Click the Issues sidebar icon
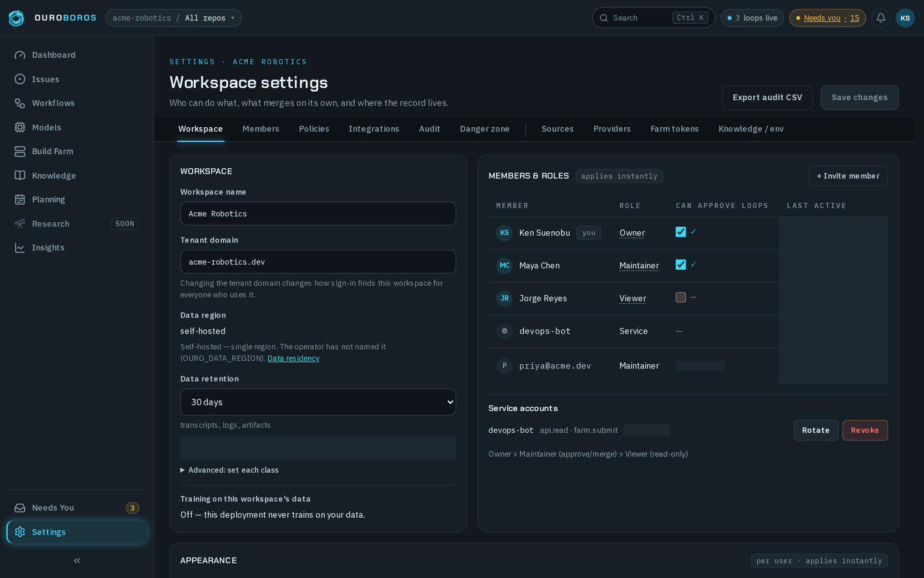 coord(20,79)
